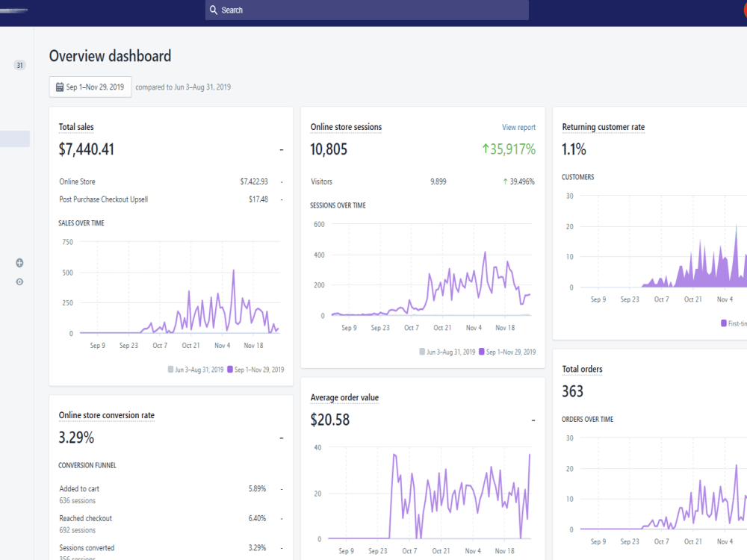
Task: Click the CONVERSION FUNNEL label
Action: tap(87, 466)
